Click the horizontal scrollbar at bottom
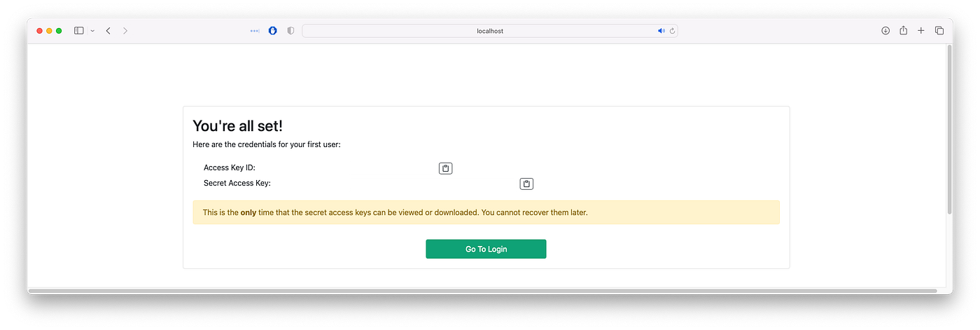 pos(483,290)
